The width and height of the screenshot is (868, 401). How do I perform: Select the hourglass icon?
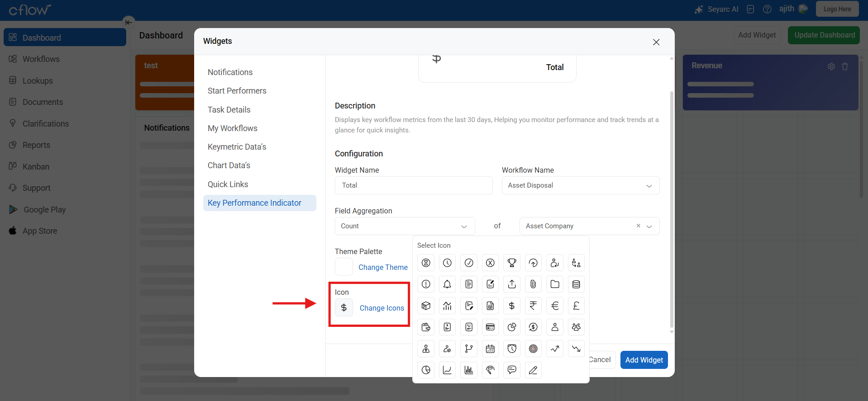[426, 263]
